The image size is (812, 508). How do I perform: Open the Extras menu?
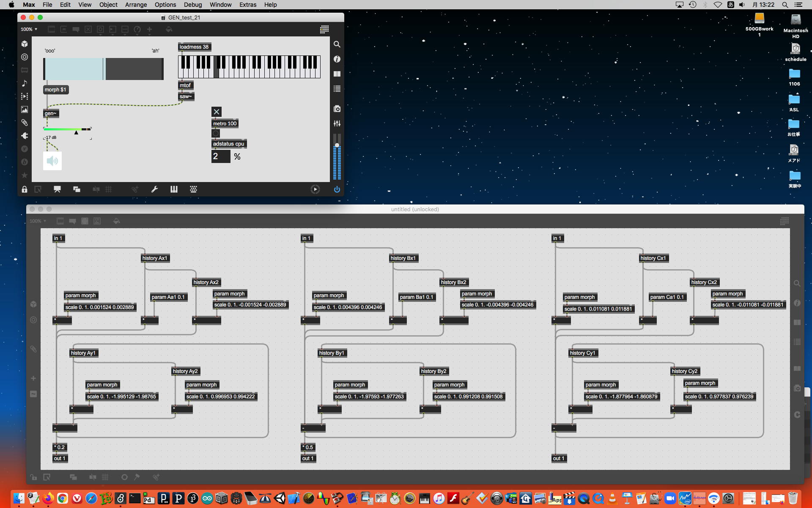[x=247, y=5]
